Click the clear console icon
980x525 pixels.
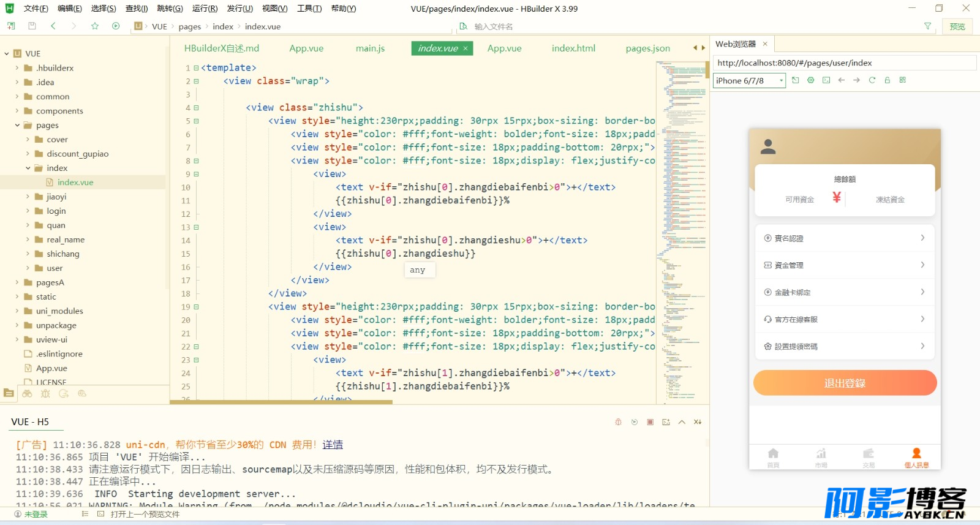[698, 422]
